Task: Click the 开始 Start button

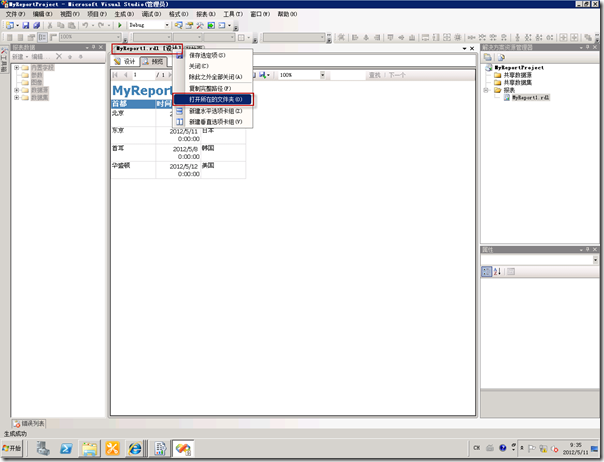Action: point(16,449)
